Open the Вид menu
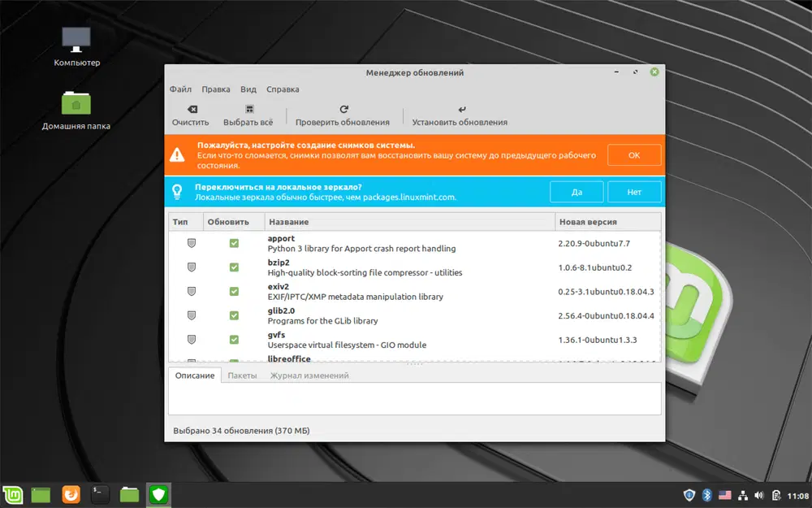This screenshot has height=508, width=812. (248, 89)
